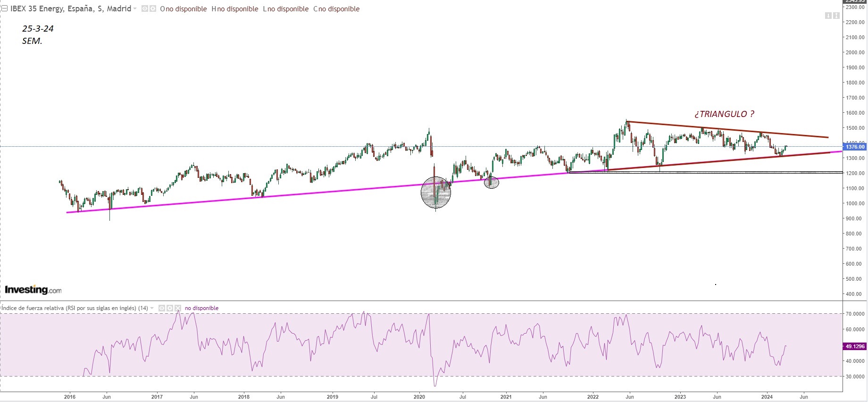
Task: Click the 'C no disponible' close value
Action: tap(336, 9)
